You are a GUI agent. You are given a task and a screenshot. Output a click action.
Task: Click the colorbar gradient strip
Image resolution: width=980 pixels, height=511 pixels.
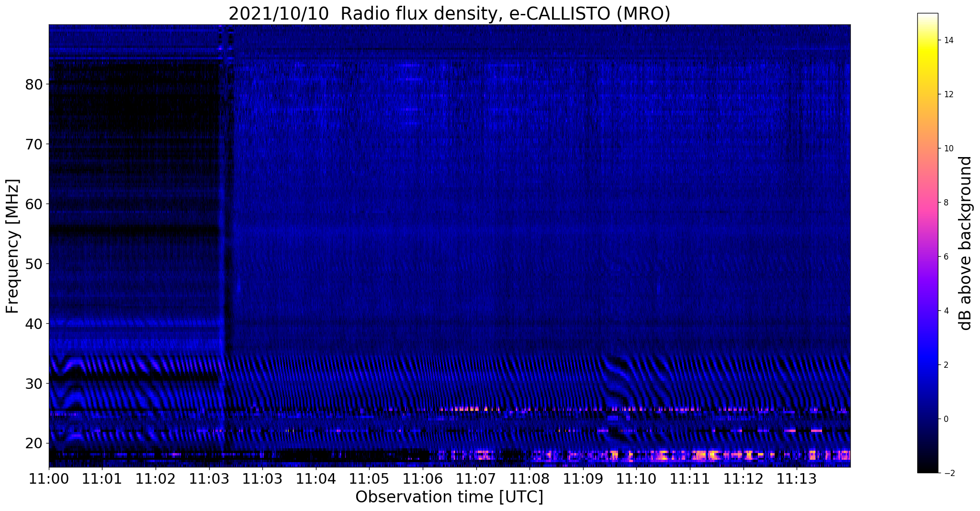927,243
